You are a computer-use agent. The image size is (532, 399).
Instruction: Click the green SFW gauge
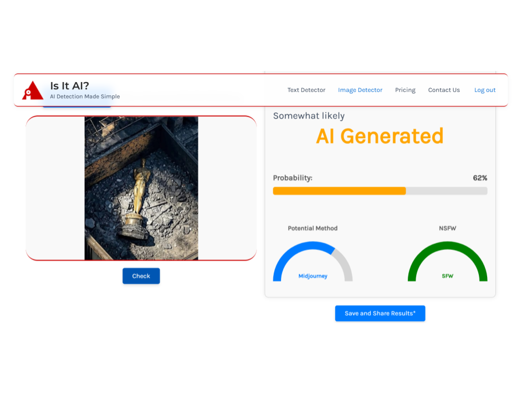click(x=448, y=261)
